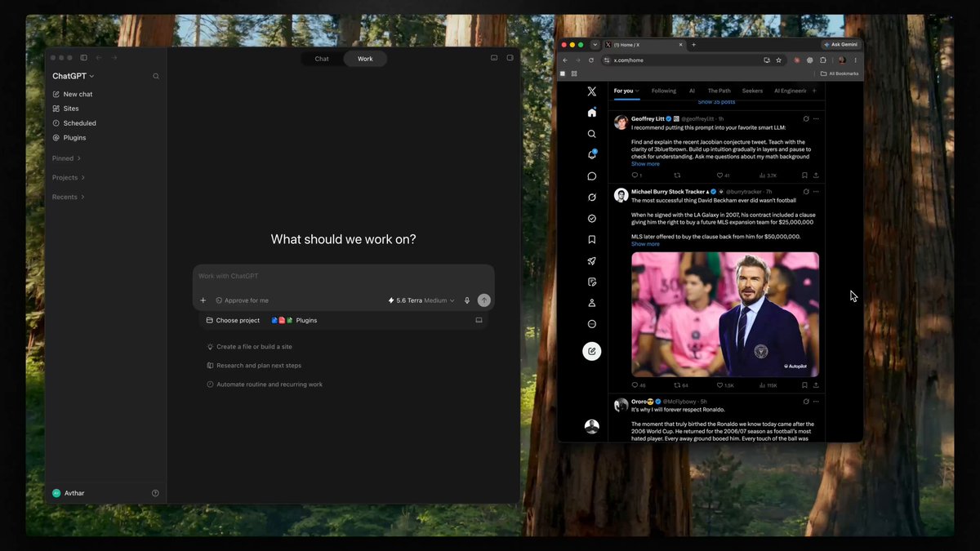Bookmark the Geoffrey Litt post
This screenshot has height=551, width=980.
(x=804, y=175)
